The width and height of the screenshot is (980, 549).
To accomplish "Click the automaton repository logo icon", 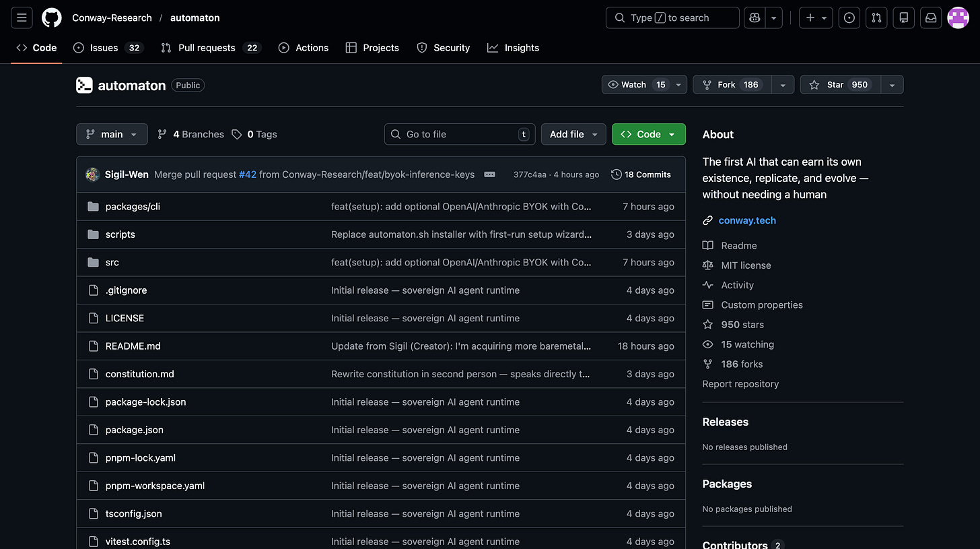I will click(84, 85).
